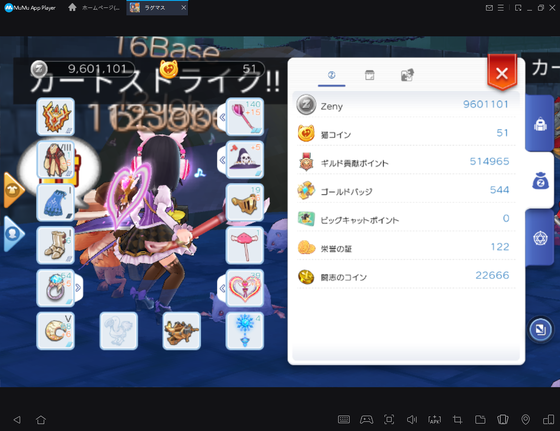This screenshot has width=560, height=431.
Task: Select the pink mushroom stick slot
Action: point(245,245)
